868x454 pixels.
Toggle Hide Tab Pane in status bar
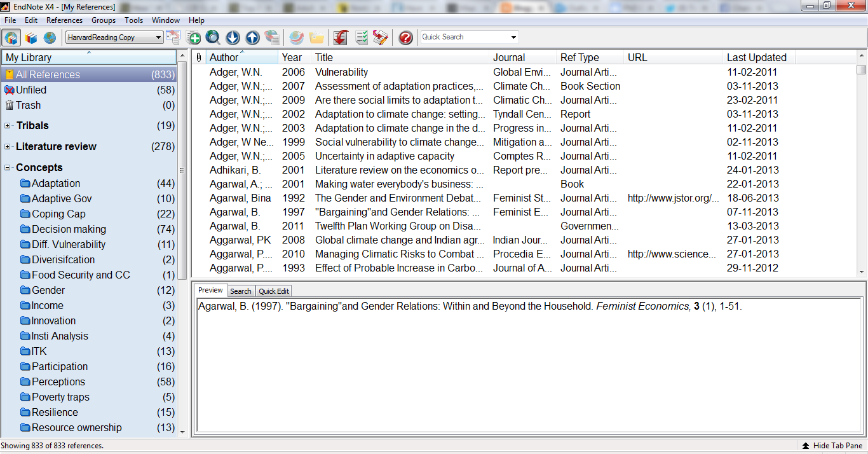click(832, 446)
